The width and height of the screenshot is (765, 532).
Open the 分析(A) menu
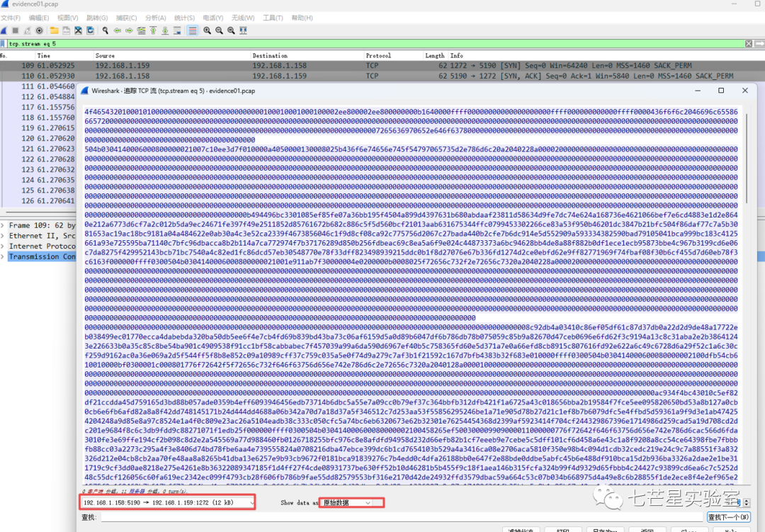point(156,18)
